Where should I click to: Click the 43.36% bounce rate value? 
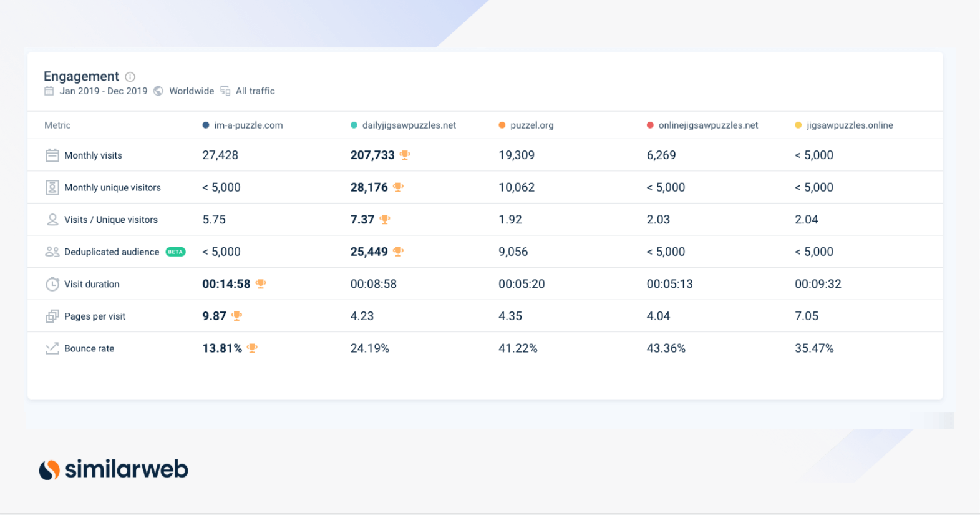coord(666,348)
